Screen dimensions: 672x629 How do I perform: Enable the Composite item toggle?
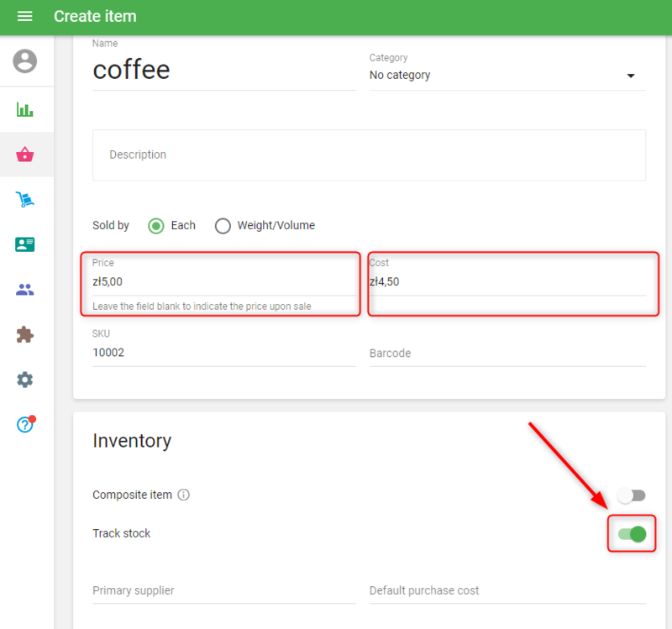coord(631,495)
